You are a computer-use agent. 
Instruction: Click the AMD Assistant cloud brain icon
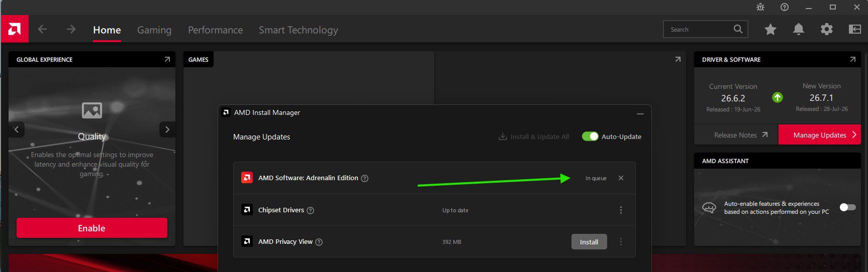click(709, 207)
